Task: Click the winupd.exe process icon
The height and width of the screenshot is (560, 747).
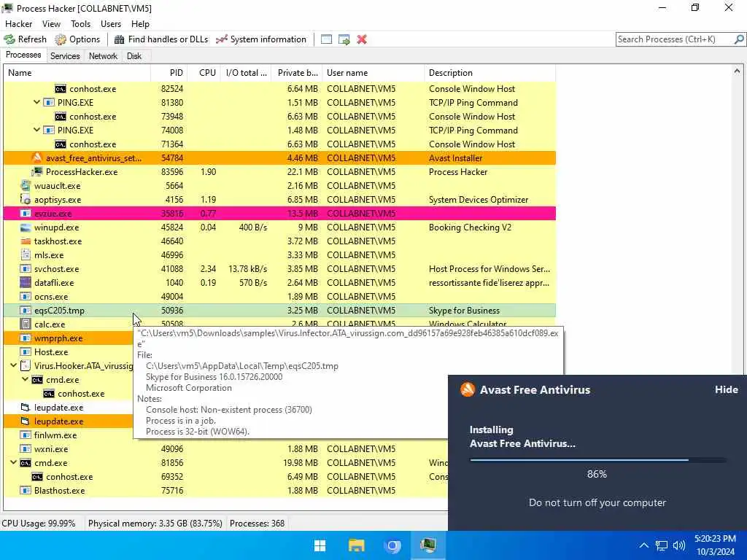Action: pyautogui.click(x=26, y=227)
